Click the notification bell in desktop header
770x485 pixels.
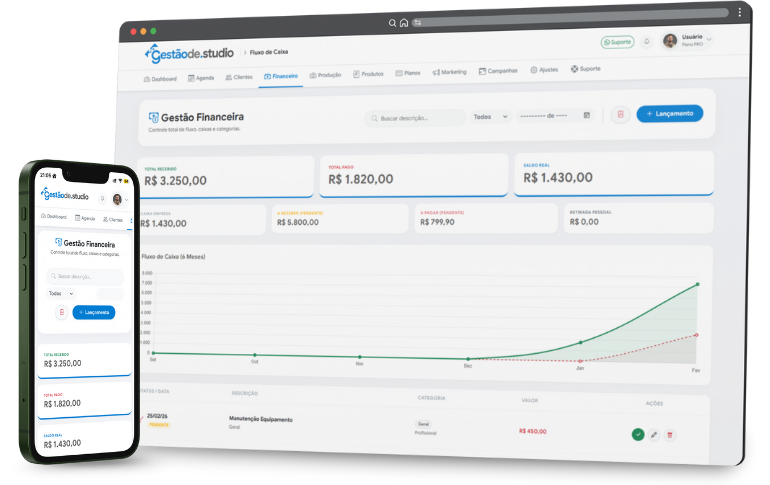tap(647, 42)
